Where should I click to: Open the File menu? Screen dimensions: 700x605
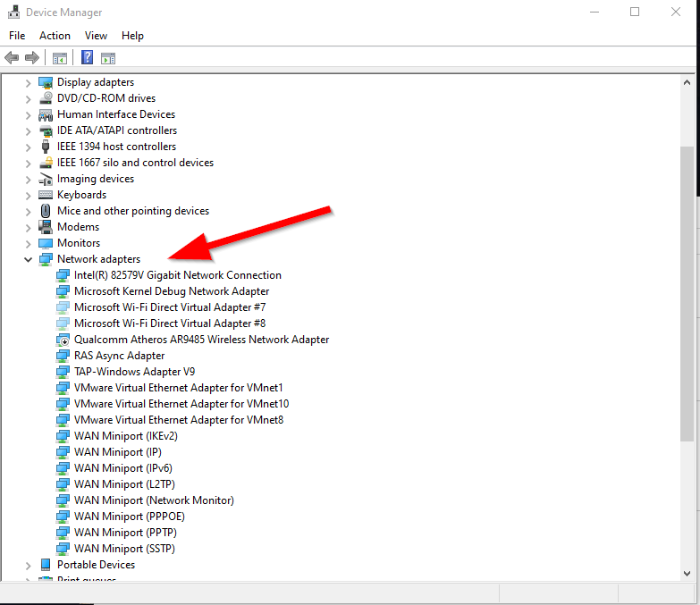[x=17, y=36]
